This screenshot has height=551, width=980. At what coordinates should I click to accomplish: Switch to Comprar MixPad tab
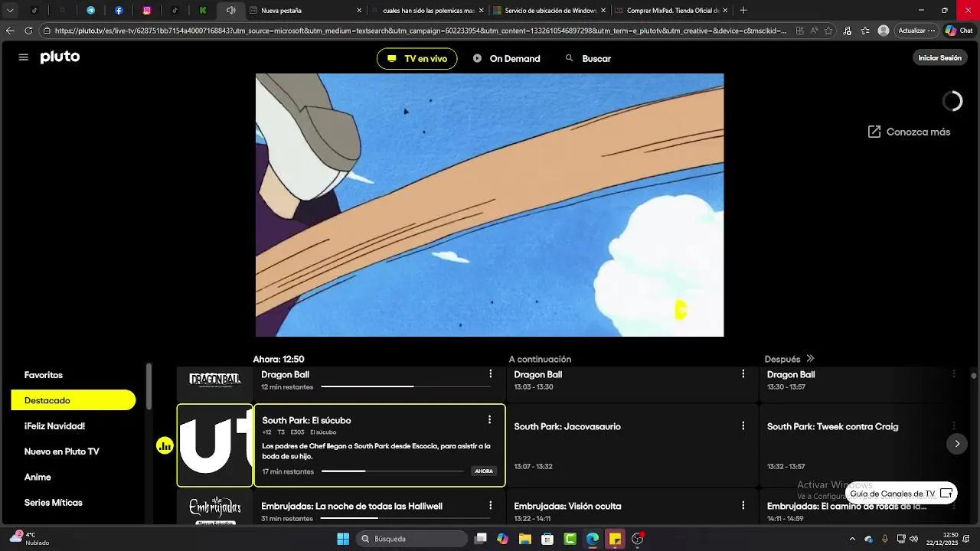pyautogui.click(x=671, y=11)
